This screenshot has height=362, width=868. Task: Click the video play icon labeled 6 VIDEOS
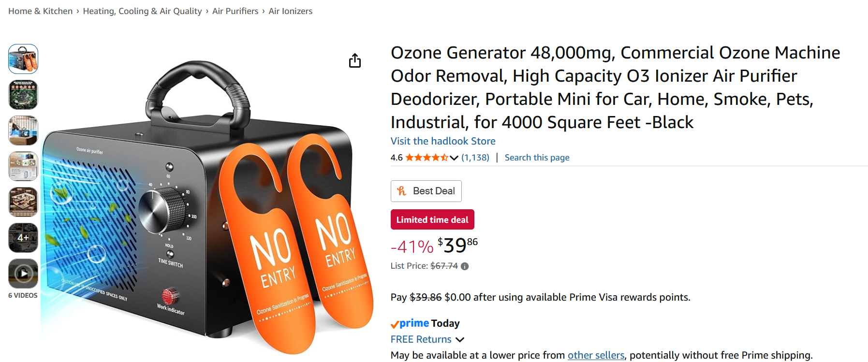[23, 274]
